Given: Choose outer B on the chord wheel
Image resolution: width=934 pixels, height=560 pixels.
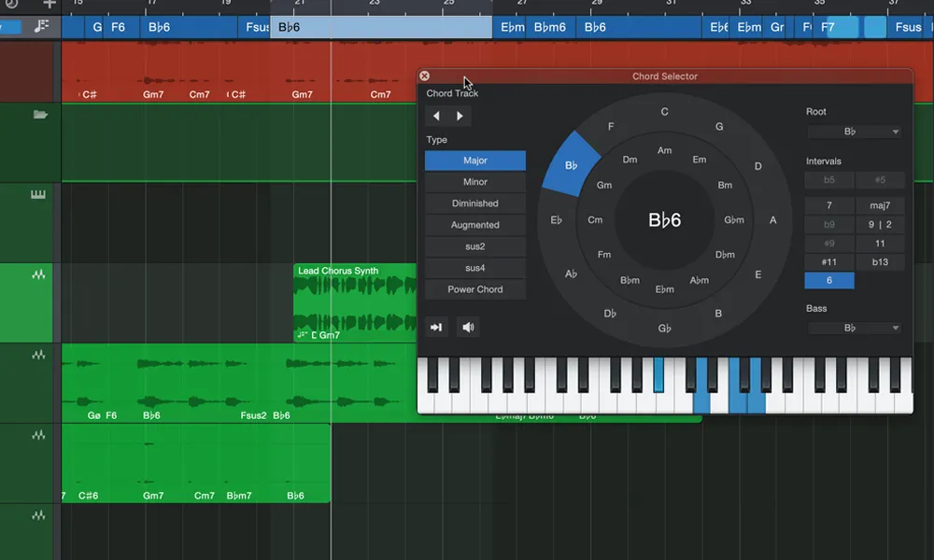Looking at the screenshot, I should tap(718, 313).
